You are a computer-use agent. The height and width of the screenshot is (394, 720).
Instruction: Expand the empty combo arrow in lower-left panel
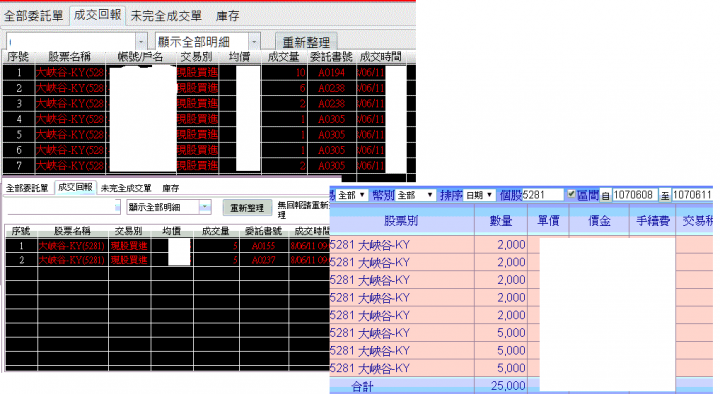(x=118, y=208)
